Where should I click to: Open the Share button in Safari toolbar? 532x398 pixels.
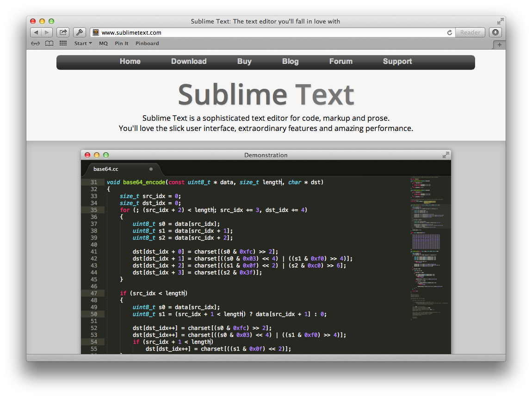pyautogui.click(x=63, y=32)
